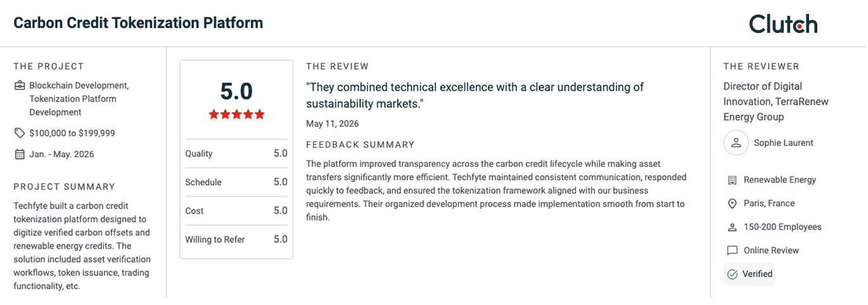The height and width of the screenshot is (305, 868).
Task: Click the building icon beside Renewable Energy
Action: click(x=732, y=180)
